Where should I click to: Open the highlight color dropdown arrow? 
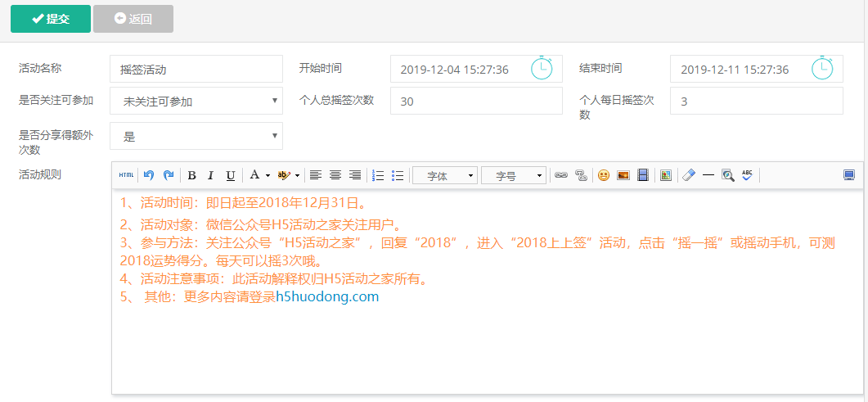pos(297,175)
